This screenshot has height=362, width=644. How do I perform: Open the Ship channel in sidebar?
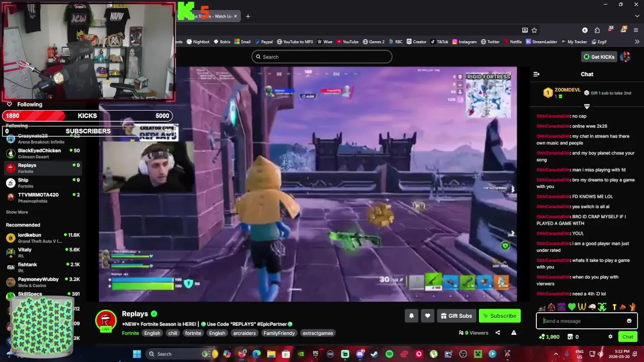point(43,183)
